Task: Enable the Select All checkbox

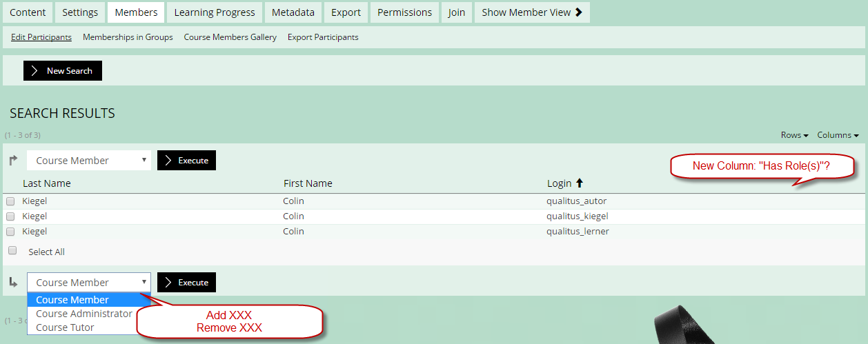Action: click(12, 251)
